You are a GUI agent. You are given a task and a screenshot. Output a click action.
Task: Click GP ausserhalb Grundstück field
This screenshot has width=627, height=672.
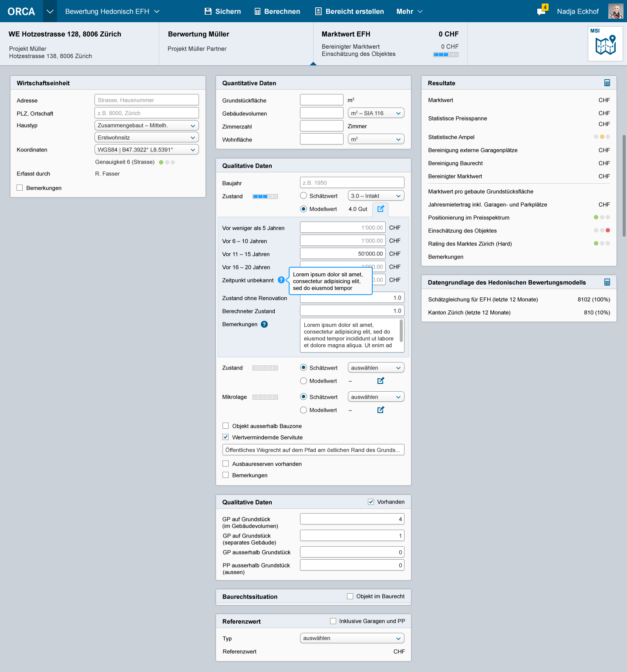click(x=352, y=552)
